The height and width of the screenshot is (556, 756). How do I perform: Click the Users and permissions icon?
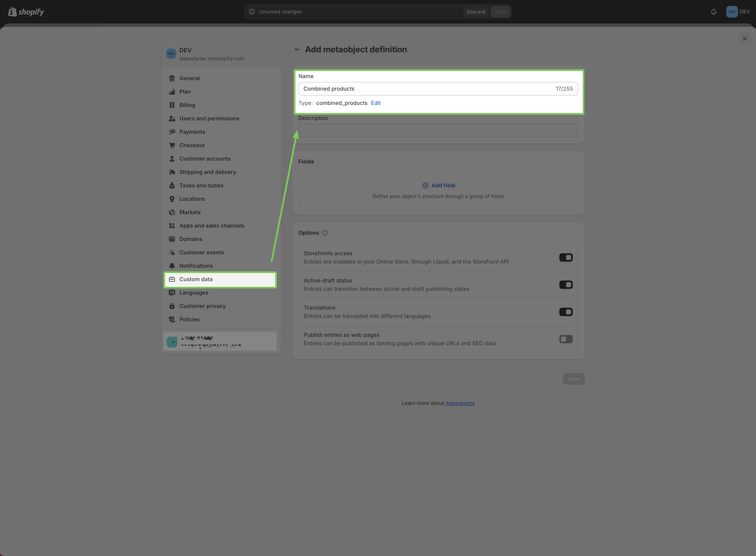[x=172, y=118]
